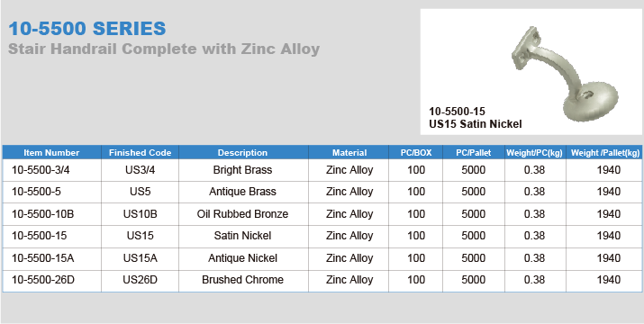Click the PC/BOX column header

pos(416,153)
